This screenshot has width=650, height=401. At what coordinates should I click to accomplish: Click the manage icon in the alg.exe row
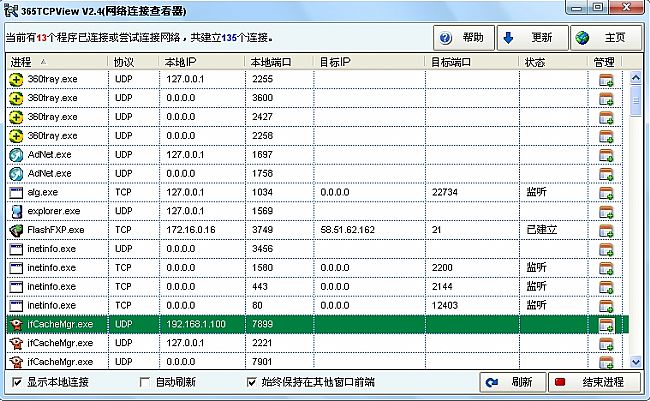[x=606, y=193]
